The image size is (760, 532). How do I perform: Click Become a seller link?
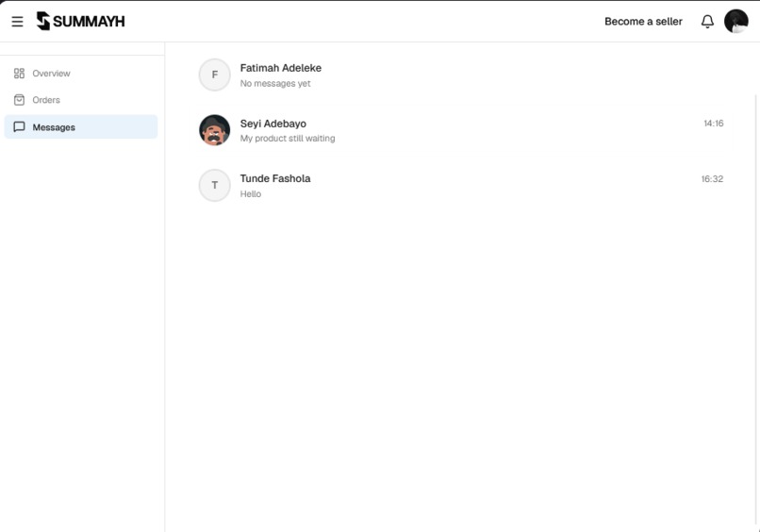643,22
